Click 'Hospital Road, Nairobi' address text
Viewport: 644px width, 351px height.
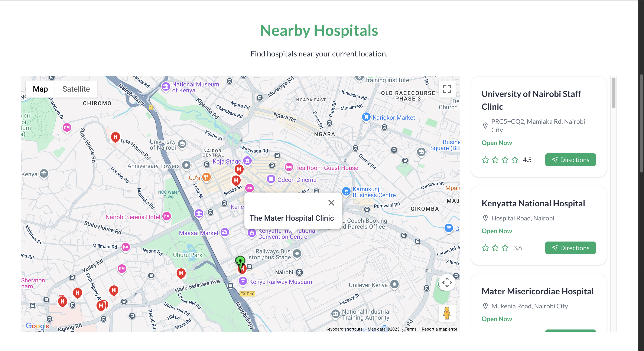[523, 218]
